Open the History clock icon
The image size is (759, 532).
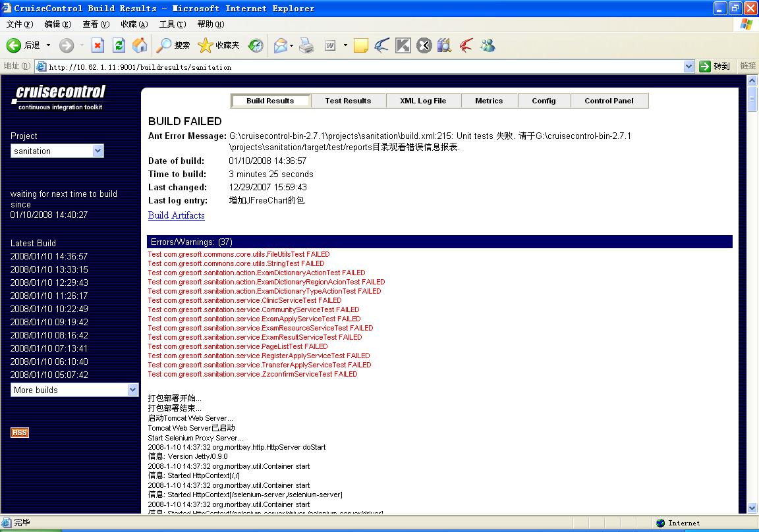(256, 45)
